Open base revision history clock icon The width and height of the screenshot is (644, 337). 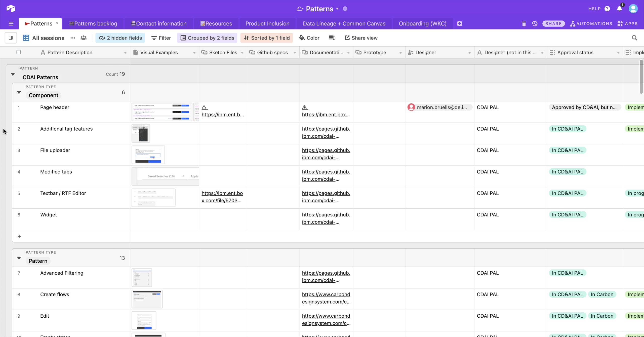point(535,24)
